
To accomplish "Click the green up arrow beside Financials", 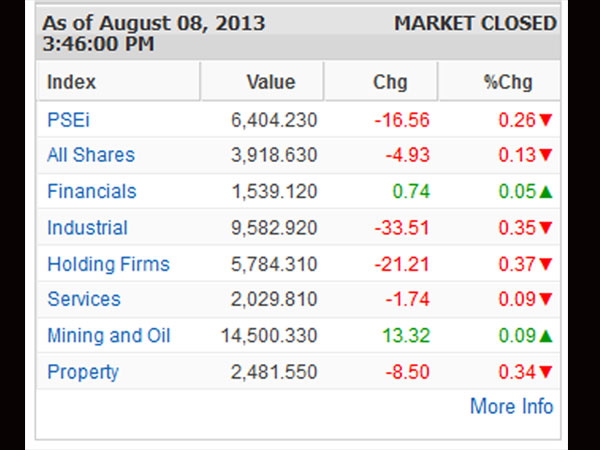I will point(546,192).
